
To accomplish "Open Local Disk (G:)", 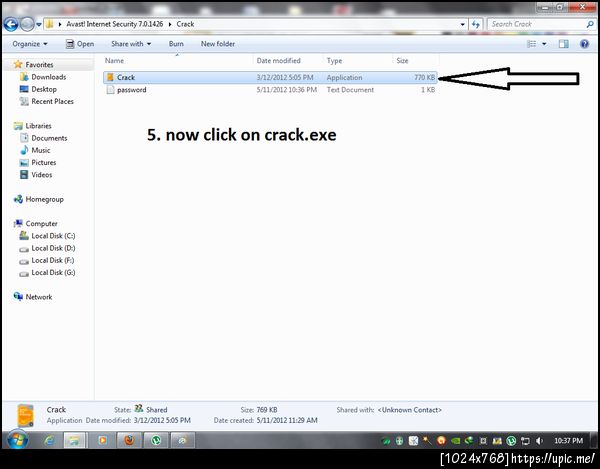I will pos(53,273).
